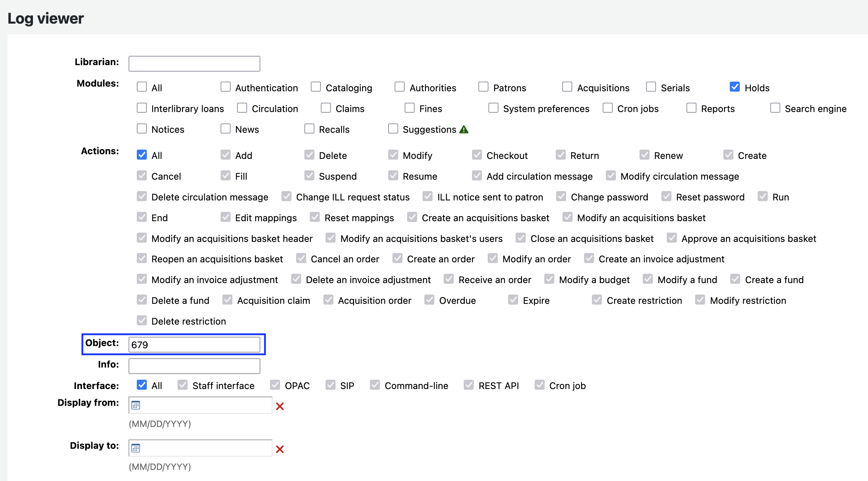
Task: Toggle the Actions All checkbox
Action: [x=142, y=155]
